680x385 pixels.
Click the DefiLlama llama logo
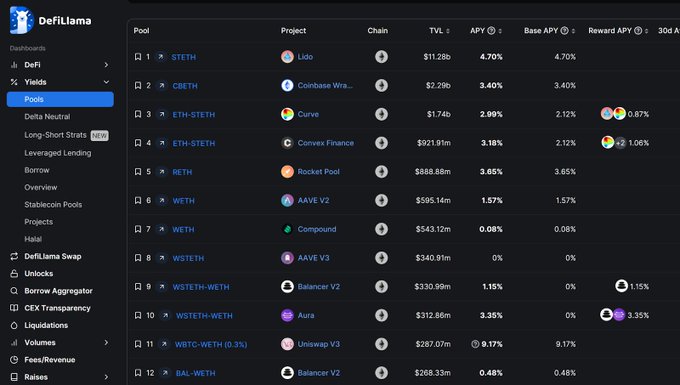click(x=21, y=20)
